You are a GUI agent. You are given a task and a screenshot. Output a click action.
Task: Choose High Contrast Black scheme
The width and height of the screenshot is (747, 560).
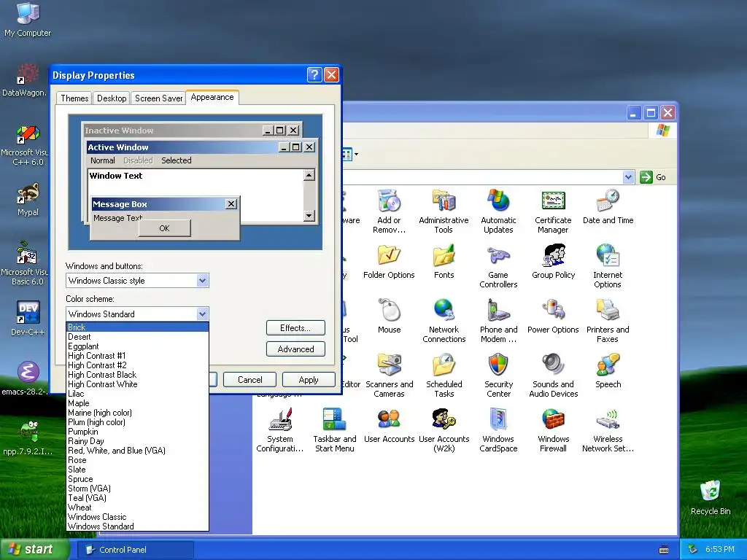[x=137, y=375]
